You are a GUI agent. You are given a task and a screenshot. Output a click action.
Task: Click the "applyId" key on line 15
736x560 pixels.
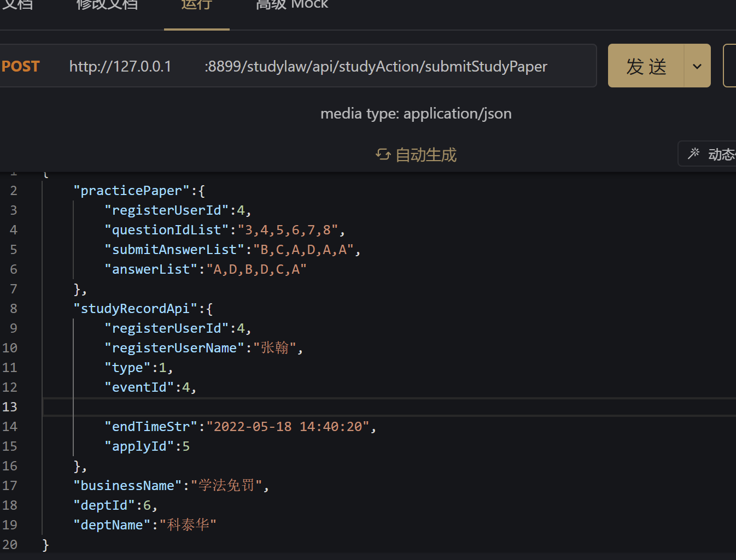coord(139,446)
